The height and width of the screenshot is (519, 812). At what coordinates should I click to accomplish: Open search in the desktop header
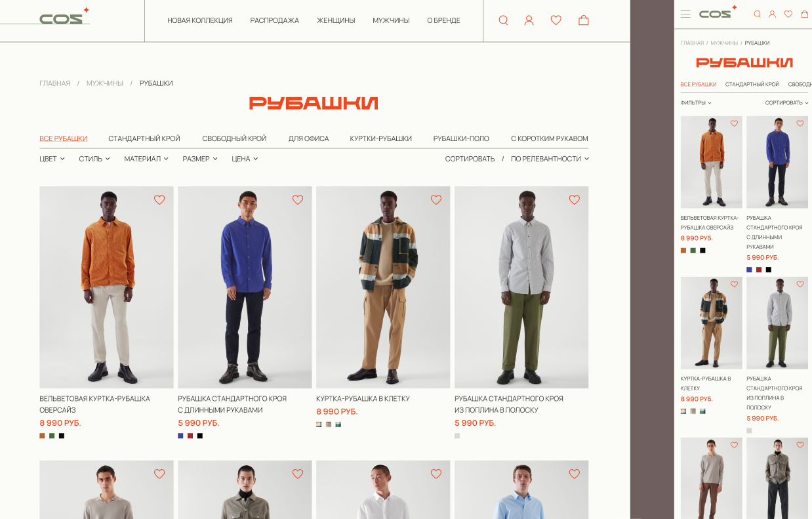[503, 20]
